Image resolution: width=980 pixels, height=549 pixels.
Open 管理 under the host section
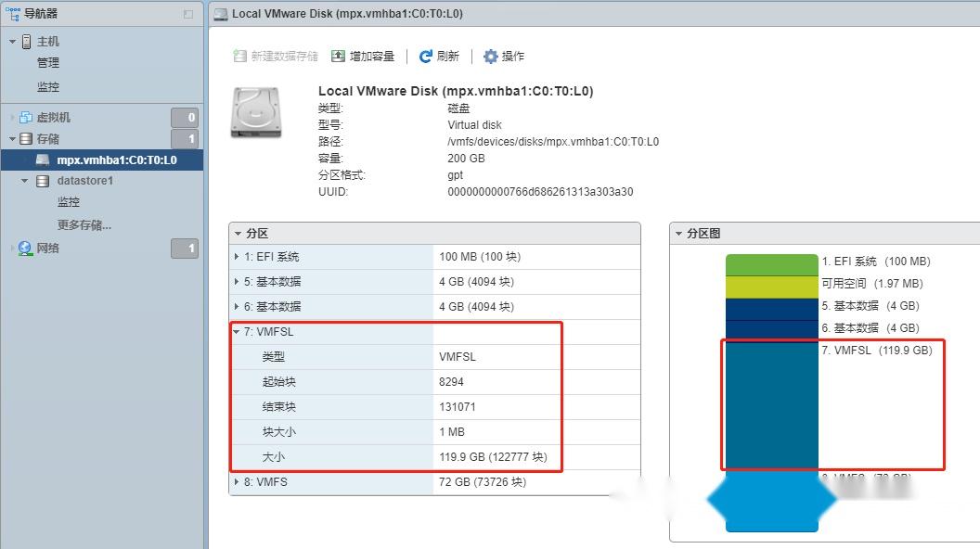click(48, 63)
